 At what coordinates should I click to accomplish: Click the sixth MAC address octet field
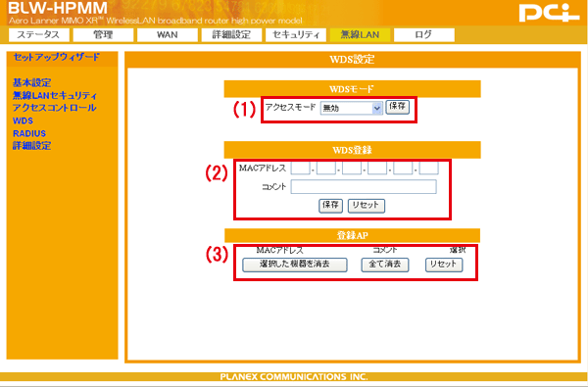[x=428, y=168]
